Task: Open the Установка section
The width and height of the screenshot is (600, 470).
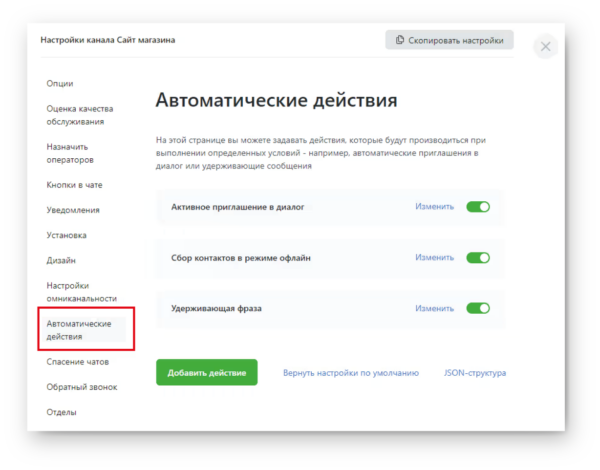Action: click(67, 235)
